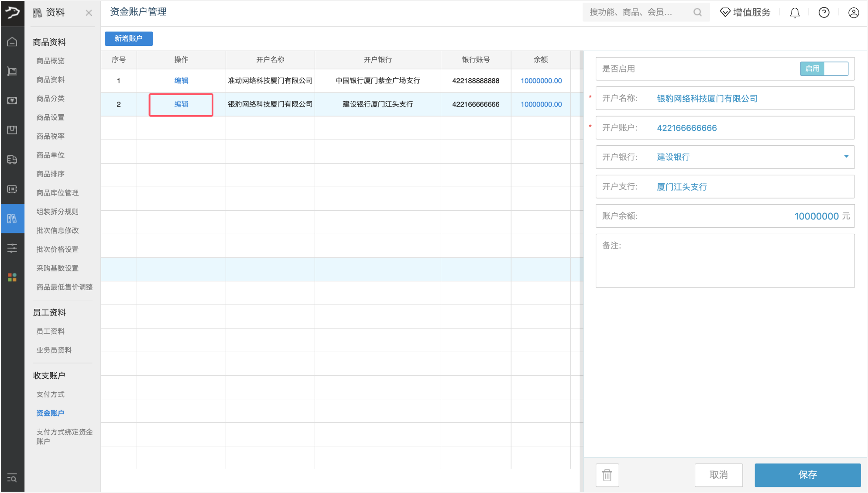This screenshot has width=868, height=493.
Task: Select 业务员资料 from left menu
Action: click(x=54, y=349)
